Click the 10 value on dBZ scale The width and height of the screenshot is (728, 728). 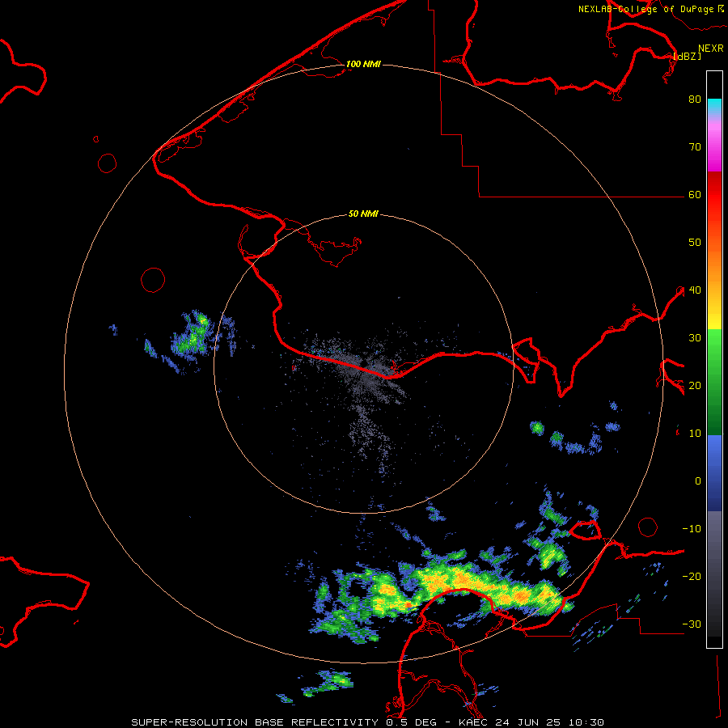pyautogui.click(x=695, y=434)
